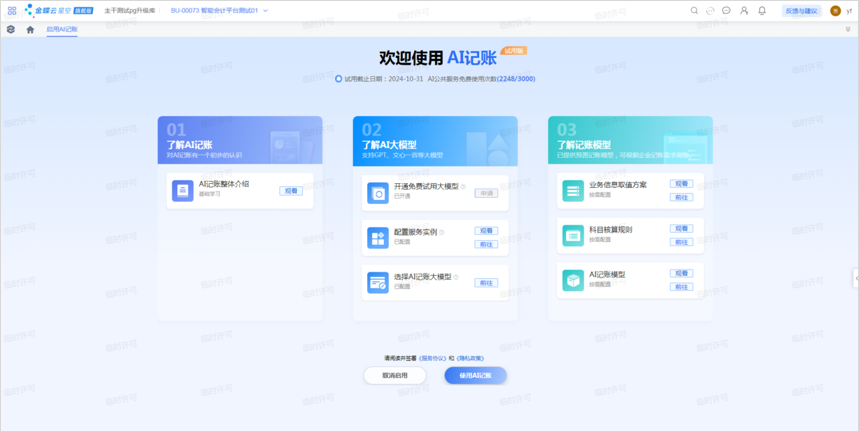Click 前往 for 选择AI记账大模型
This screenshot has width=859, height=432.
click(x=486, y=283)
